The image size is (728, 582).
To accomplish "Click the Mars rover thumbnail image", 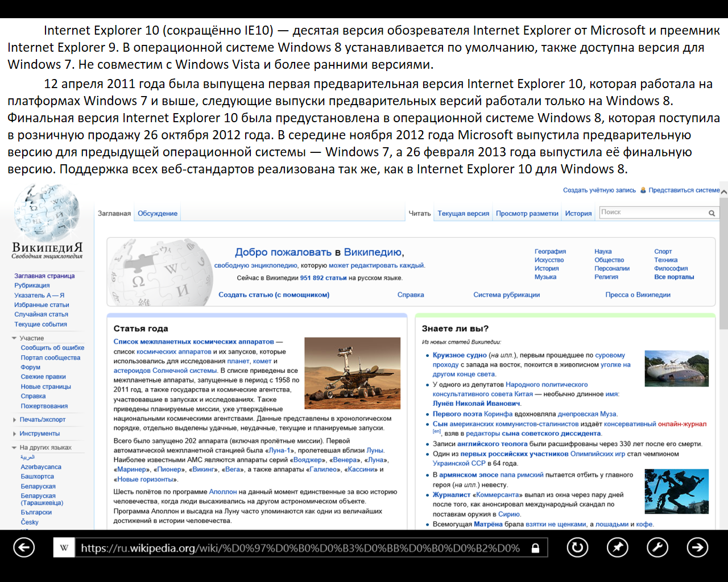I will [x=353, y=373].
